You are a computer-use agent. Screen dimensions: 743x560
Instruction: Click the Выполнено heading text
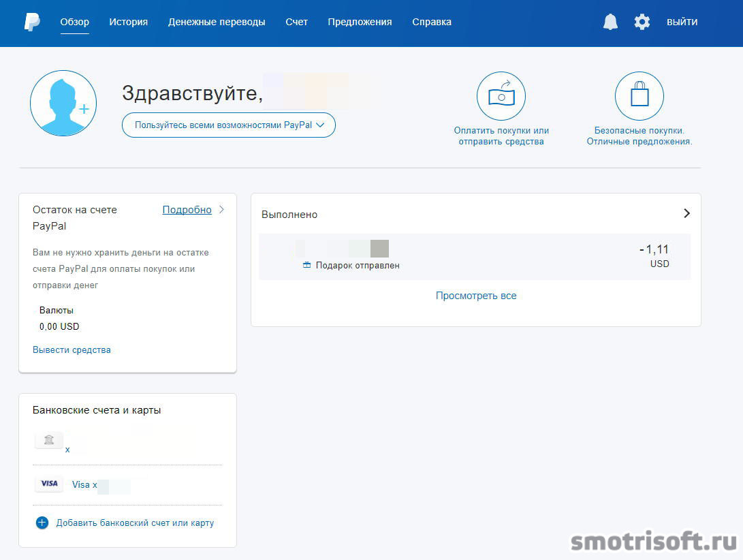(x=289, y=215)
